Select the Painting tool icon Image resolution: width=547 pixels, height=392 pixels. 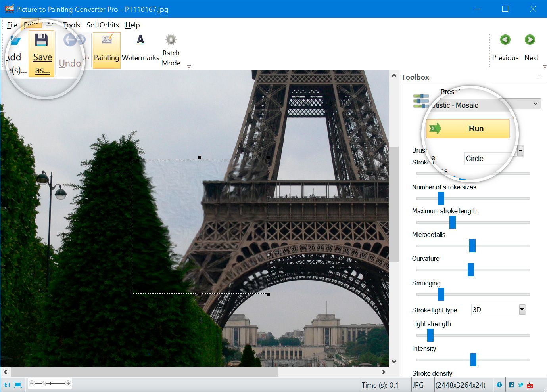[x=106, y=40]
